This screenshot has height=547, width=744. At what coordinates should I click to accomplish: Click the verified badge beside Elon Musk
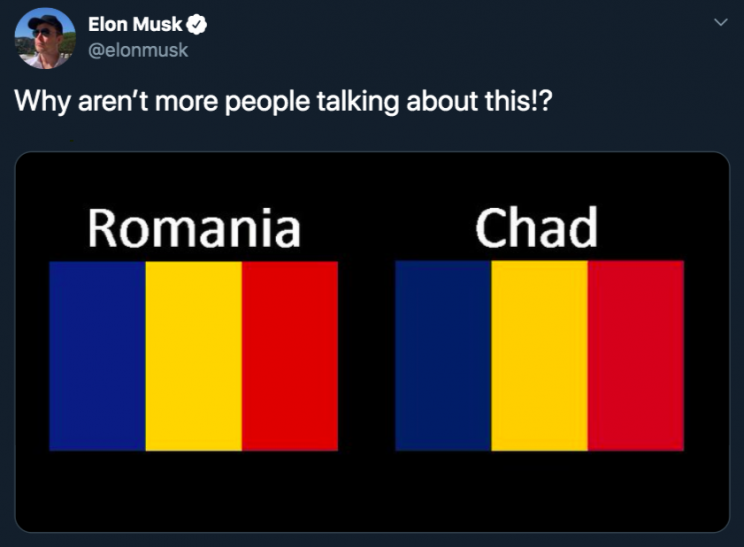click(197, 25)
